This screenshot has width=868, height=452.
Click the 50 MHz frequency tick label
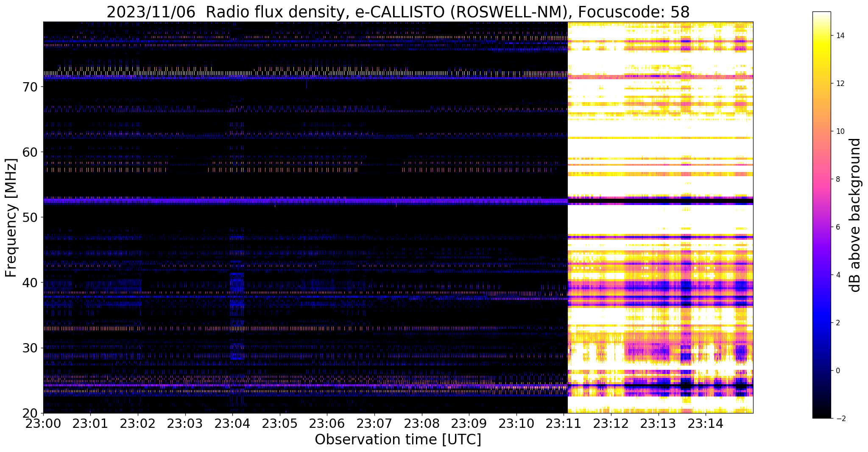[x=30, y=217]
